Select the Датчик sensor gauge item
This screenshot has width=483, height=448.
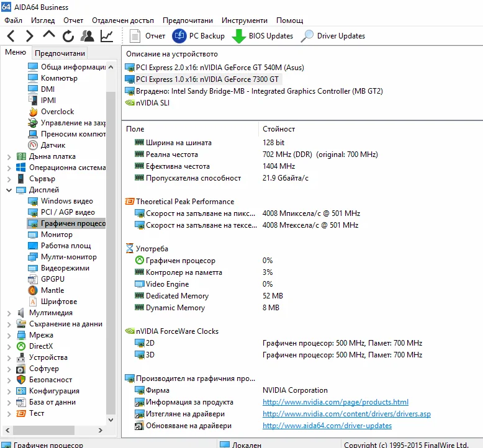coord(47,145)
